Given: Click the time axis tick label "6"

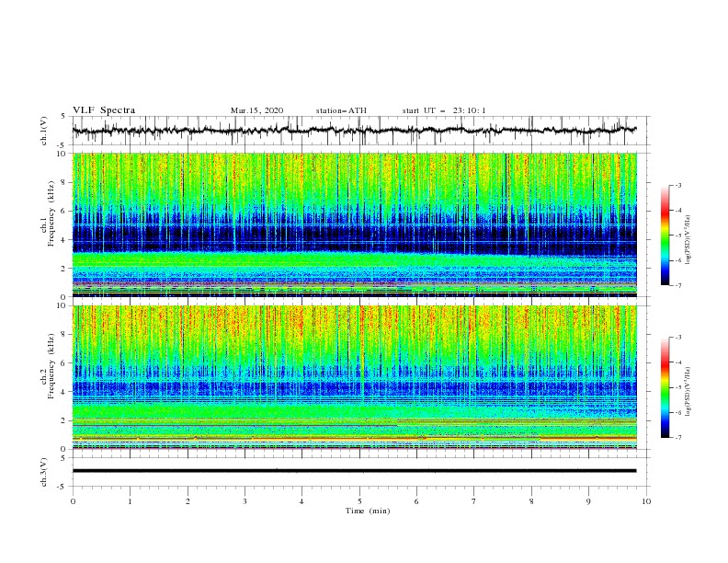Looking at the screenshot, I should click(416, 501).
